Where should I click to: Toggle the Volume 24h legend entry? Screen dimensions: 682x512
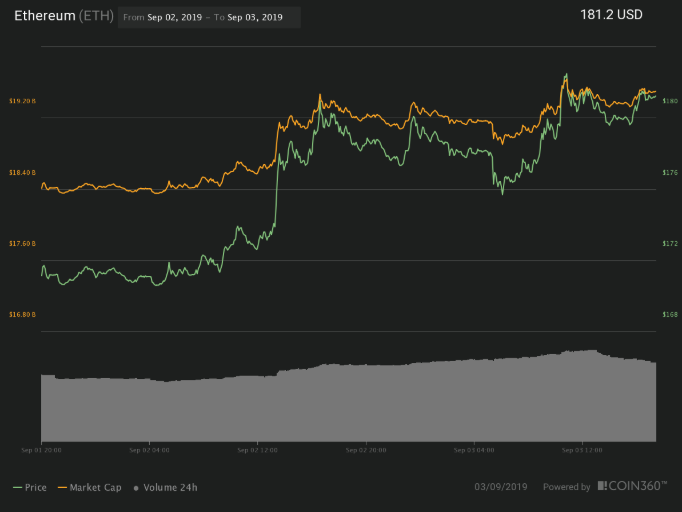click(x=165, y=488)
